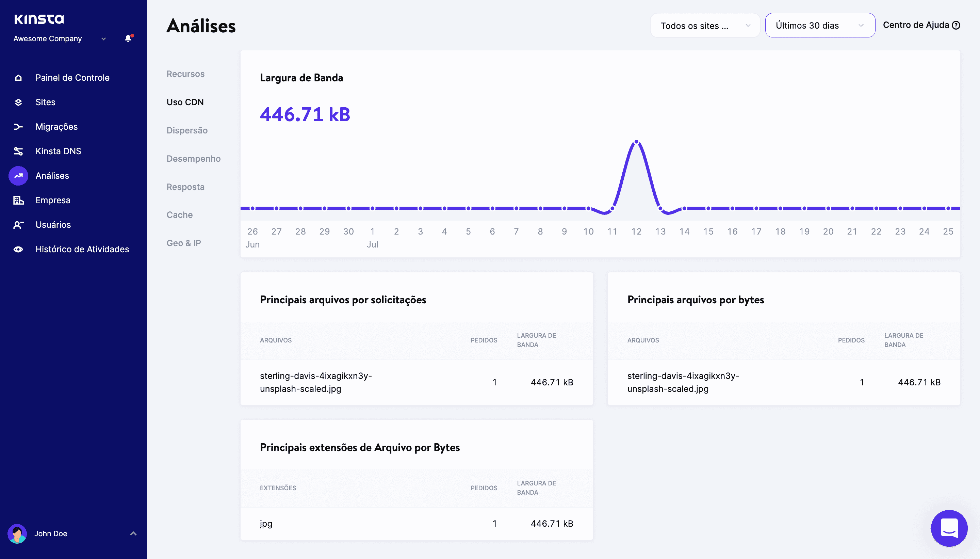Open the Centro de Ajuda link
The height and width of the screenshot is (559, 980).
pyautogui.click(x=921, y=25)
